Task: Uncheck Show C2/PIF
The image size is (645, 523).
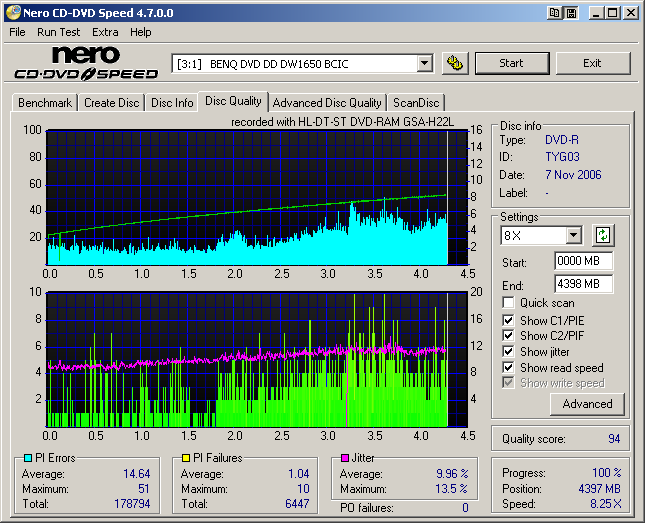Action: [508, 336]
